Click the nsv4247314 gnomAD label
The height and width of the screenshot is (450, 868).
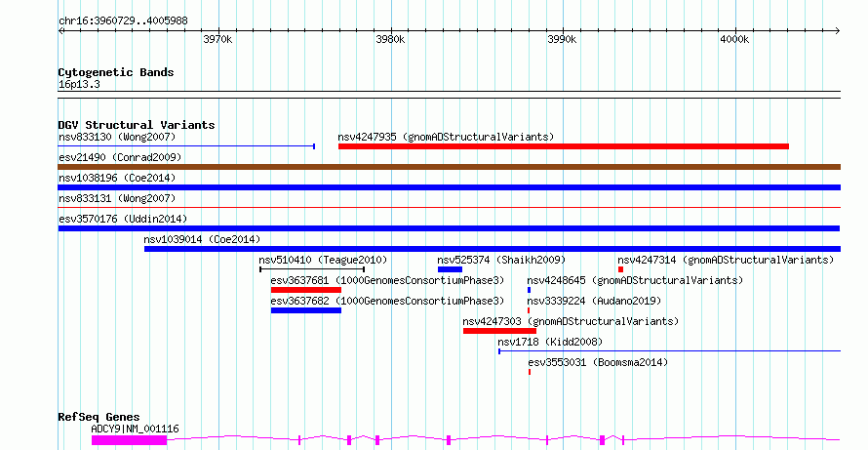[x=726, y=260]
